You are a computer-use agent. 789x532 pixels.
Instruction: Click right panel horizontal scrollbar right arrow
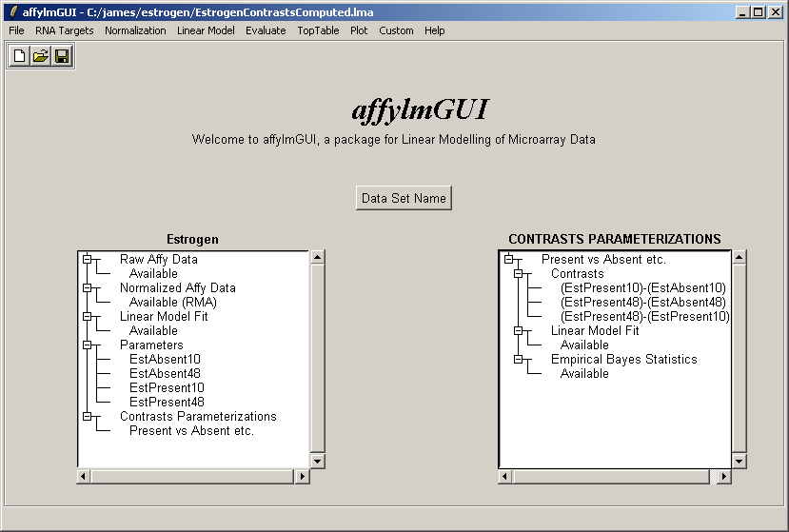[723, 476]
